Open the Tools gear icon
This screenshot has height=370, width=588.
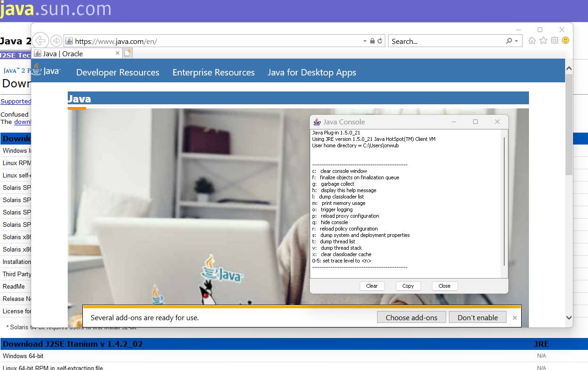[555, 41]
